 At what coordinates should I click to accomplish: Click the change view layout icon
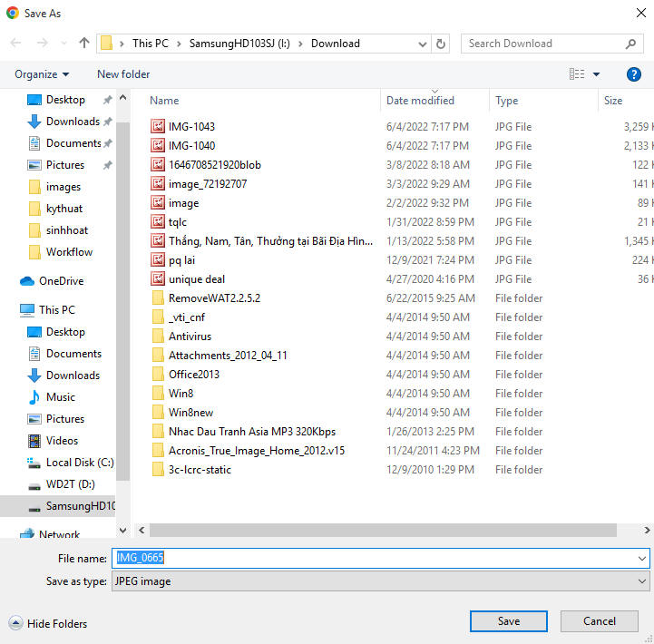577,74
